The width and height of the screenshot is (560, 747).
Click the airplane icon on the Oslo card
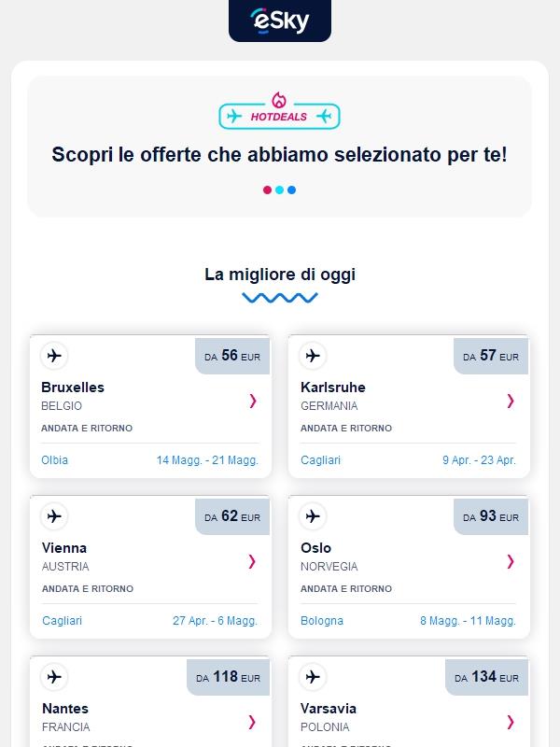[x=314, y=516]
